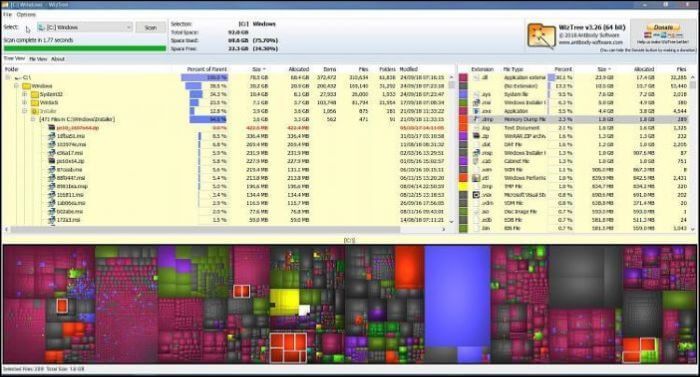
Task: Open the drive selection dropdown
Action: [129, 27]
